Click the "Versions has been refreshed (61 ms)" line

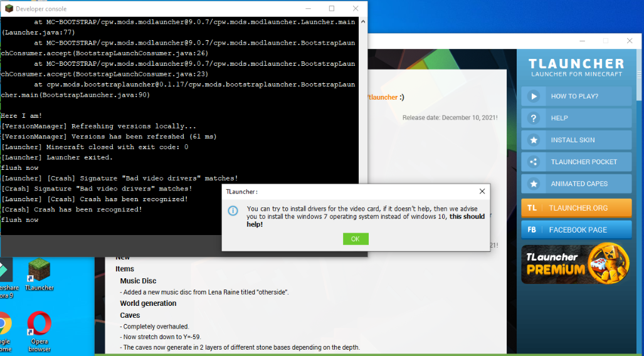coord(109,137)
